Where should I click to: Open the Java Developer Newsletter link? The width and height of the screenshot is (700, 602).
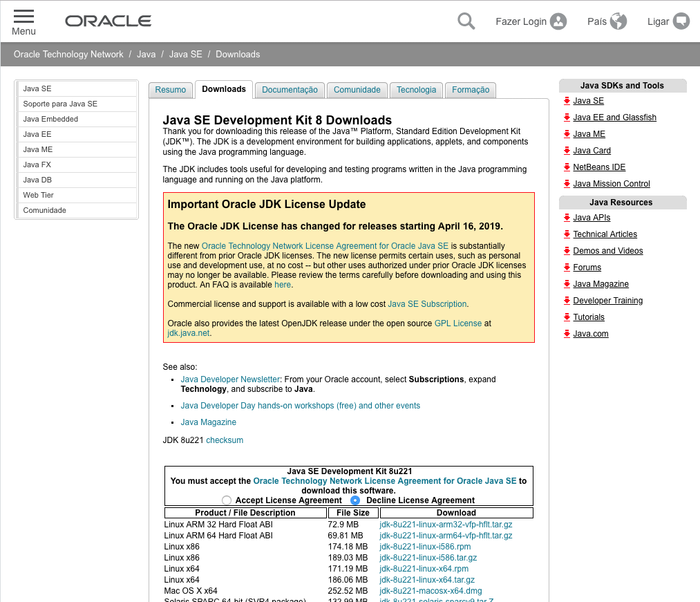230,379
